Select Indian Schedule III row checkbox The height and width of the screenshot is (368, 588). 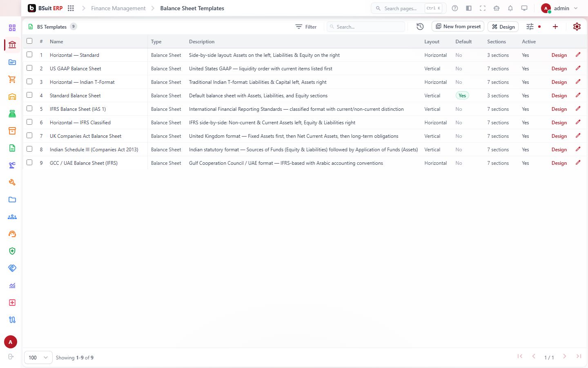click(29, 149)
